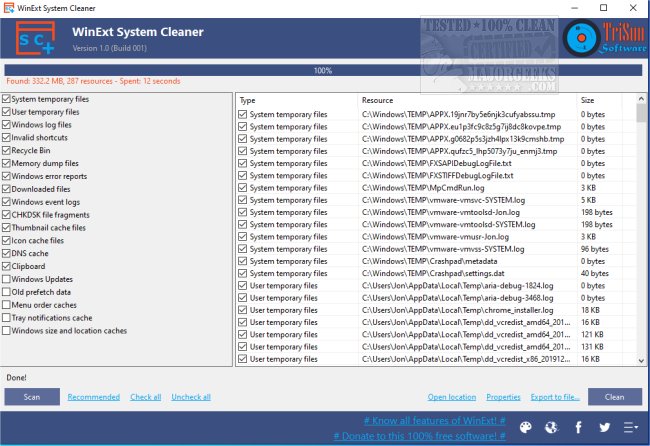Click Export to file link

(555, 397)
